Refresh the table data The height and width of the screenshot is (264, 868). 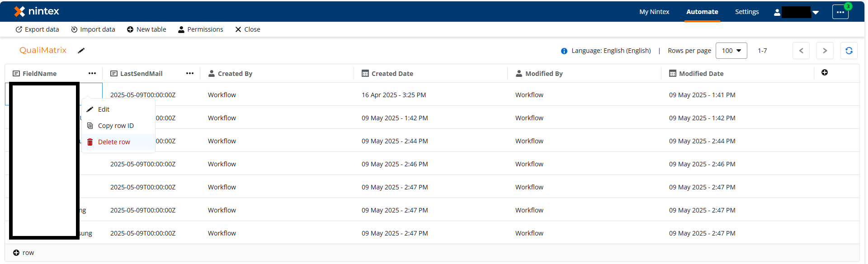point(849,51)
